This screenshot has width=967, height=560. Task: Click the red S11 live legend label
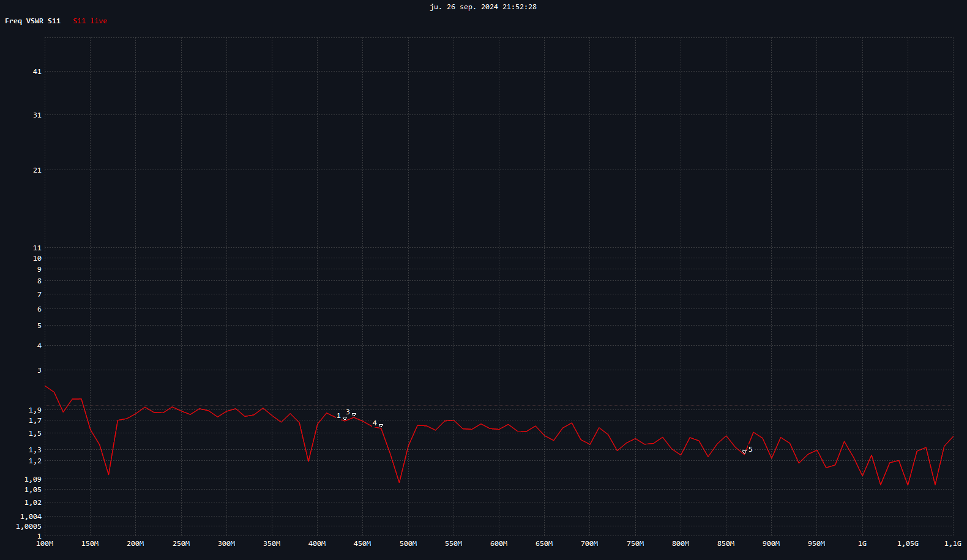click(90, 21)
